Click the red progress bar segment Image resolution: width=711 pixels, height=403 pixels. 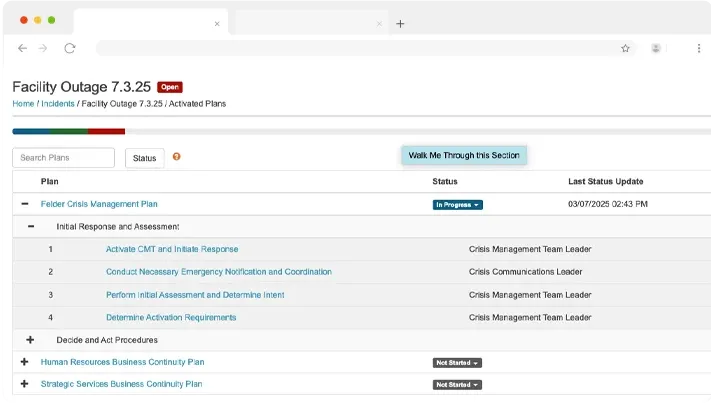coord(107,131)
